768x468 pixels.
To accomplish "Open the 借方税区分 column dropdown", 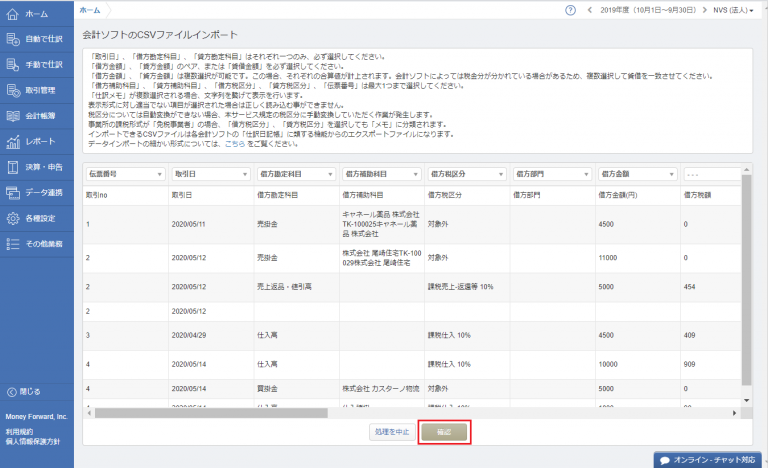I will tap(467, 174).
